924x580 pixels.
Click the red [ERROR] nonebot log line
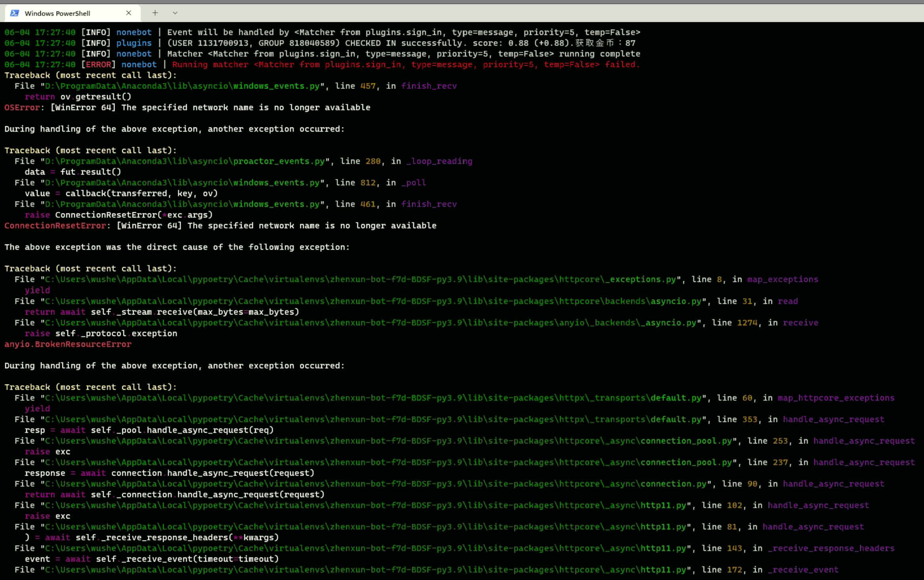[322, 64]
